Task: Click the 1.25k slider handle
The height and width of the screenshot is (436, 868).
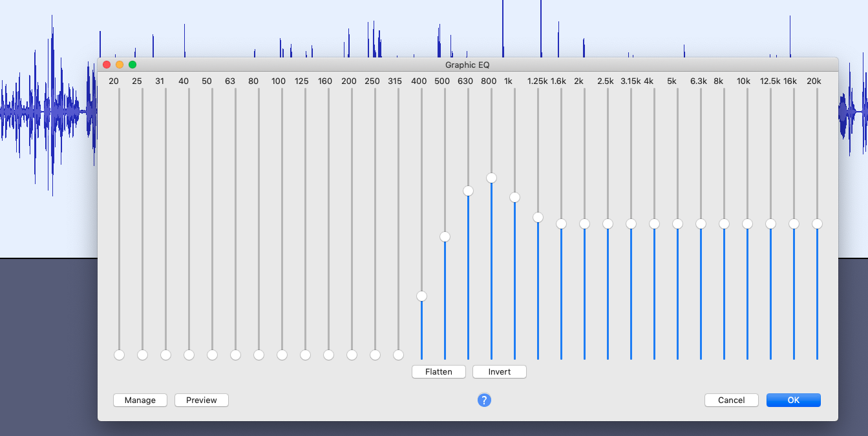Action: tap(538, 217)
